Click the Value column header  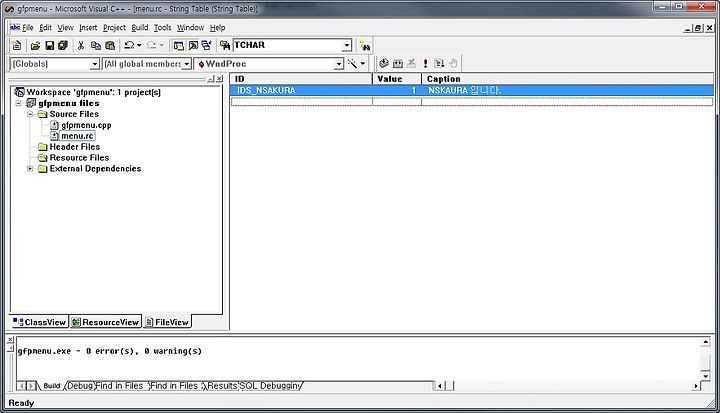[x=397, y=79]
